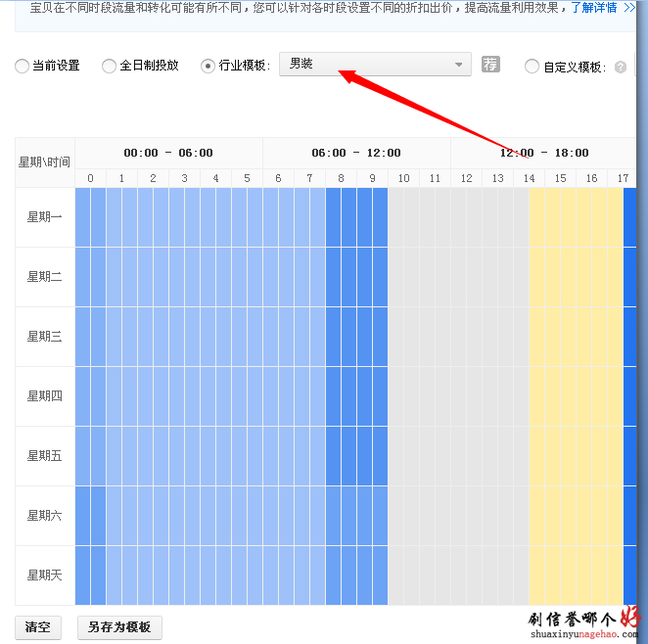The image size is (648, 644).
Task: Click the 另存为模板 button
Action: click(119, 627)
